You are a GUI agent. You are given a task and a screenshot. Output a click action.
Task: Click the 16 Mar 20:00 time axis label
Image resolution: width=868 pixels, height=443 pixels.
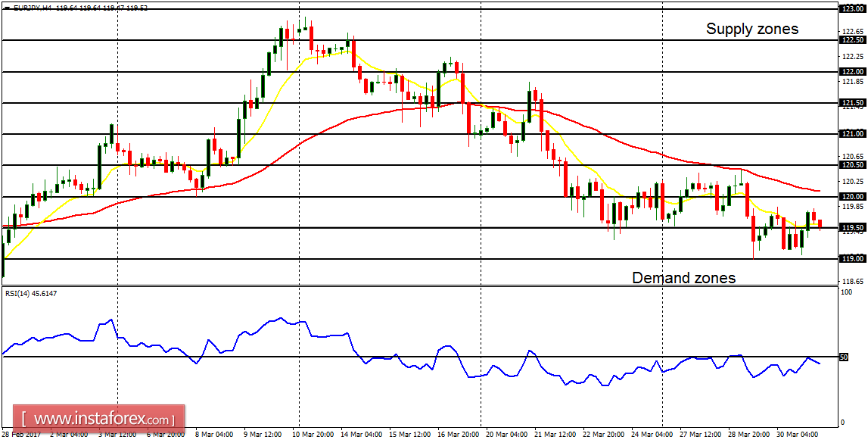click(459, 435)
